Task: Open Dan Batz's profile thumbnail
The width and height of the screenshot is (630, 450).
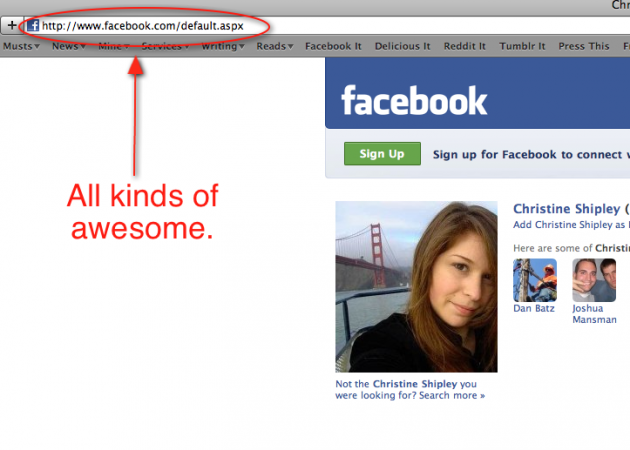Action: (x=535, y=280)
